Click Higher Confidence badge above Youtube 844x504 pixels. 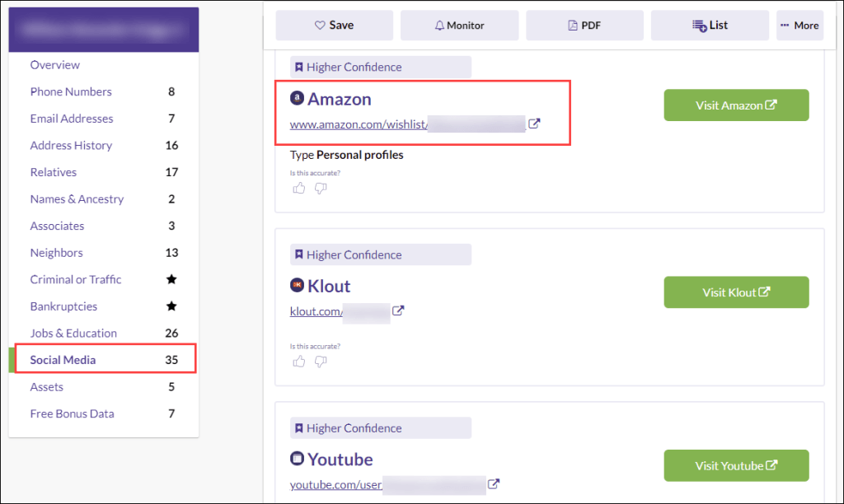tap(381, 427)
